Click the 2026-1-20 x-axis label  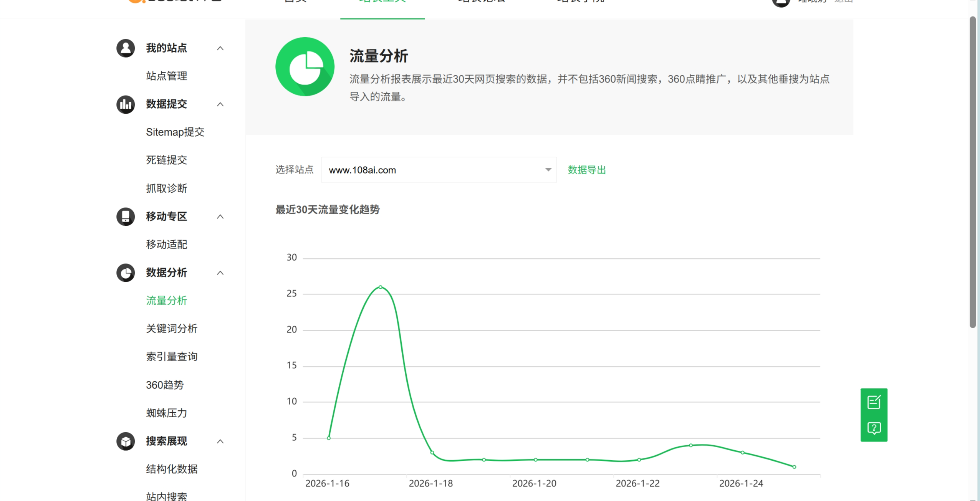tap(534, 483)
